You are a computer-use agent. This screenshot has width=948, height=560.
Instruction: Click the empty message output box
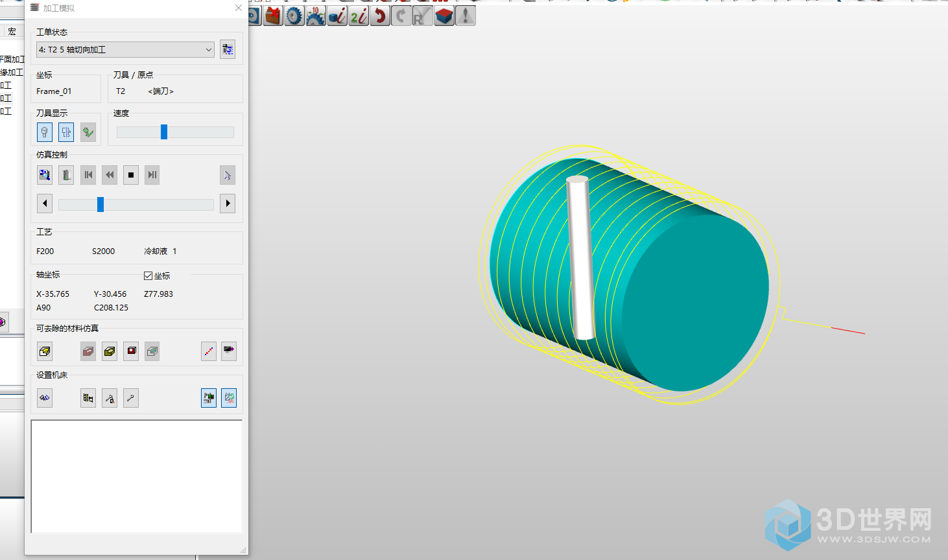[x=137, y=476]
